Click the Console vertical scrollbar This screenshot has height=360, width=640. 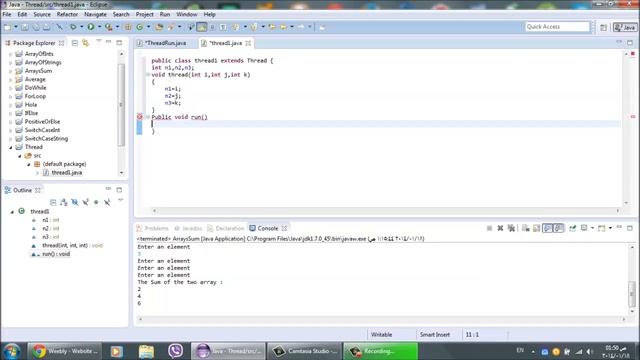coord(632,293)
